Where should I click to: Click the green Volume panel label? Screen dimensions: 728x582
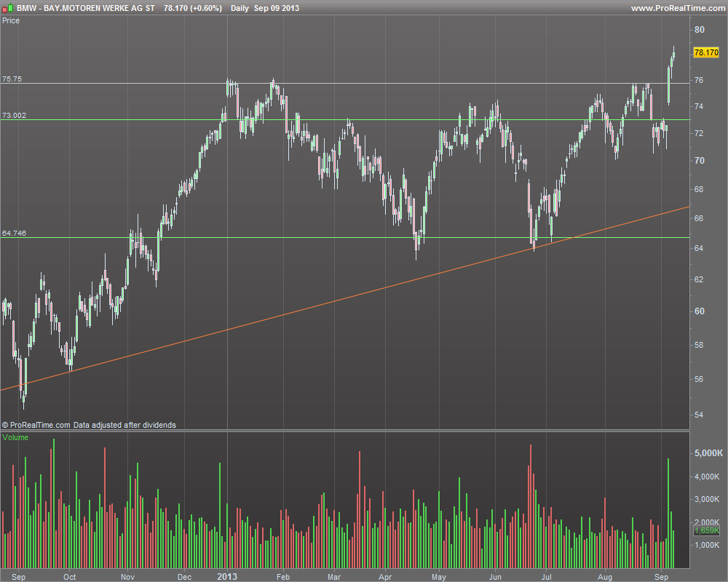15,437
